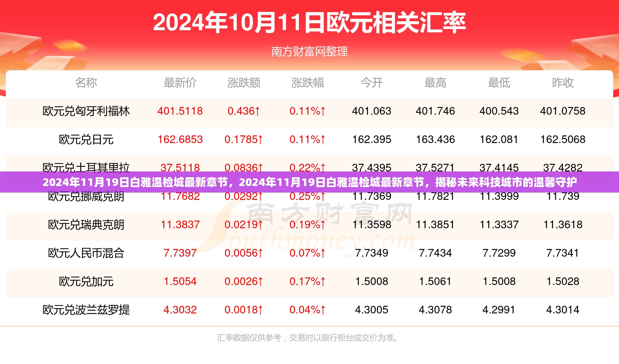The height and width of the screenshot is (364, 619).
Task: Click the percent change 0.17%↑
Action: click(308, 281)
